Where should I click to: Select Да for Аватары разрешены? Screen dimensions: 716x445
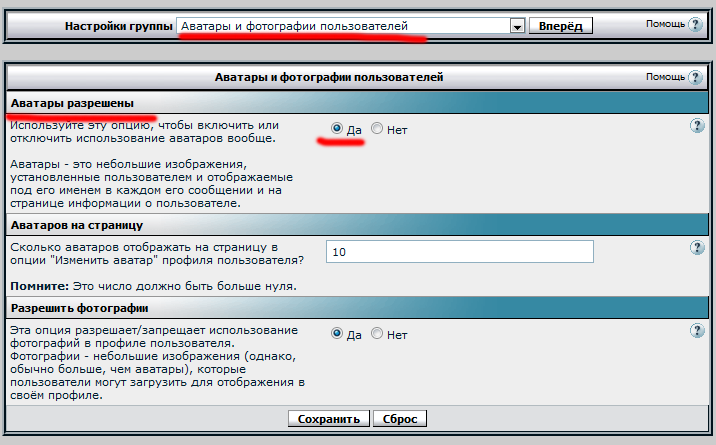337,128
